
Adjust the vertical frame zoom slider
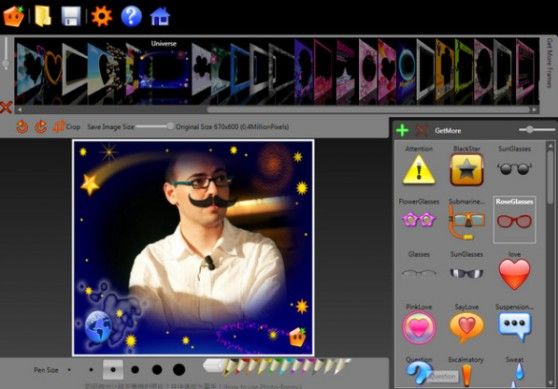[x=5, y=53]
